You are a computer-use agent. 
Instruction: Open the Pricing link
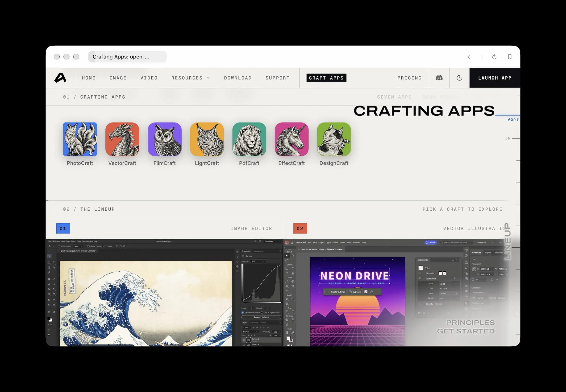pyautogui.click(x=409, y=78)
